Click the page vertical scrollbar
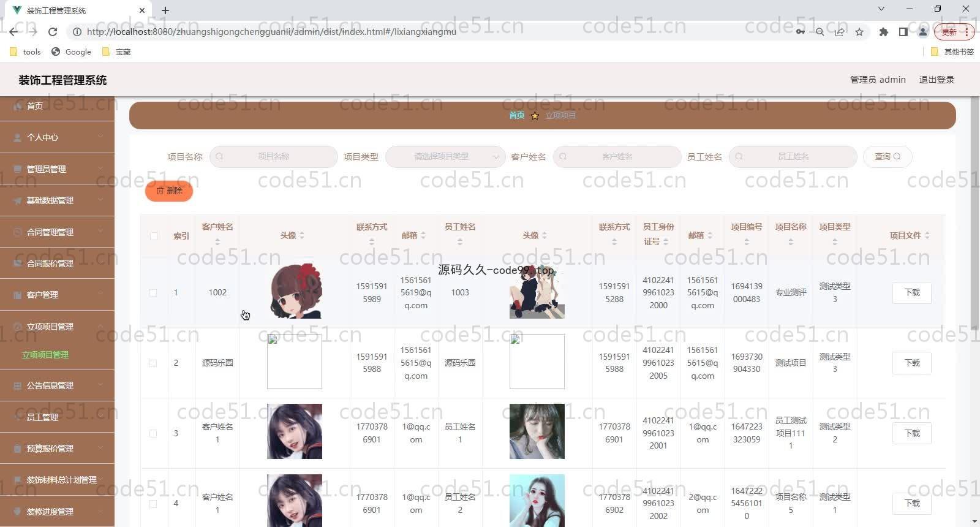This screenshot has width=980, height=527. coord(975,214)
